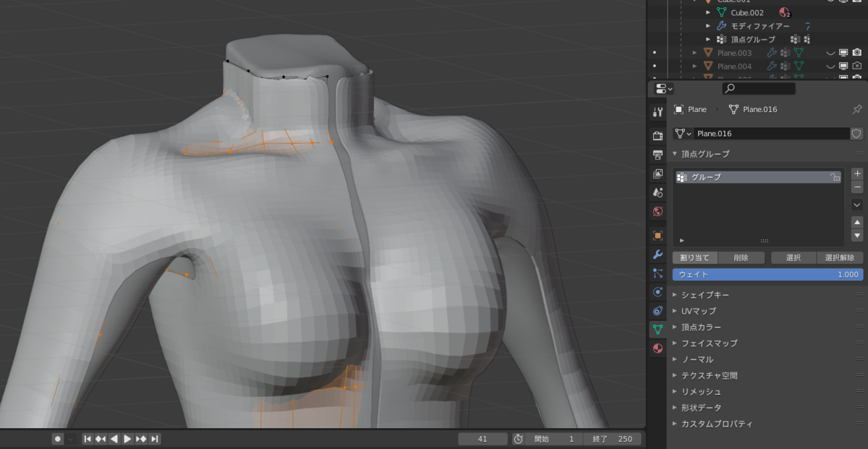Click the vertex group icon on Plane.003 row
The image size is (868, 449).
[785, 53]
